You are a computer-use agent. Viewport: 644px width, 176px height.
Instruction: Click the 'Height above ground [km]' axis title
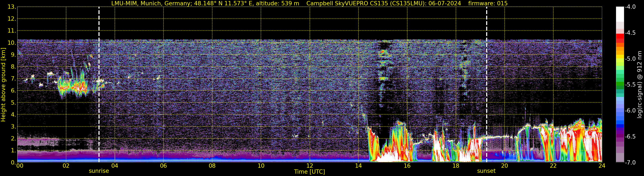[x=3, y=85]
